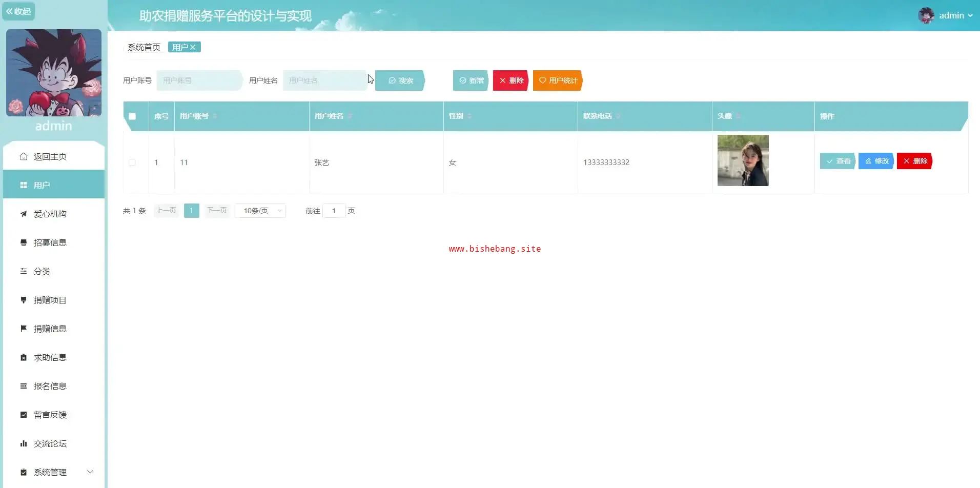This screenshot has width=980, height=488.
Task: Sort by 用户账号 column sort arrows
Action: 215,116
